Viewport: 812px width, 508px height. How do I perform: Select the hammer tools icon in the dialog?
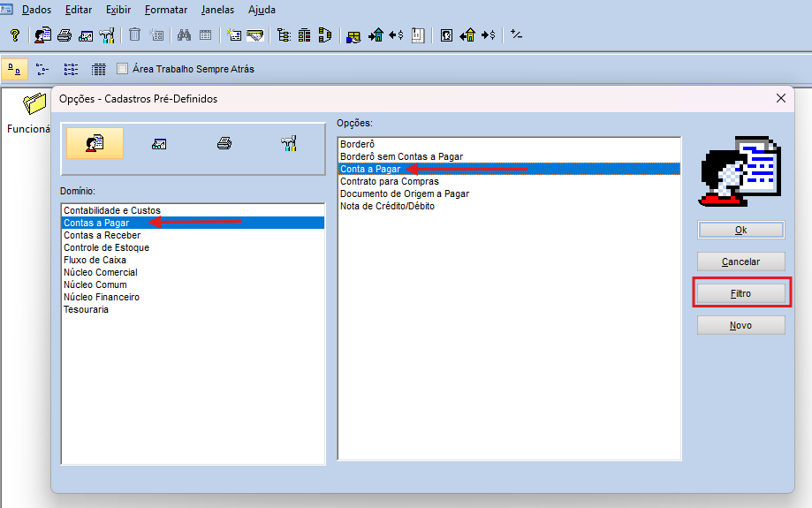point(288,143)
